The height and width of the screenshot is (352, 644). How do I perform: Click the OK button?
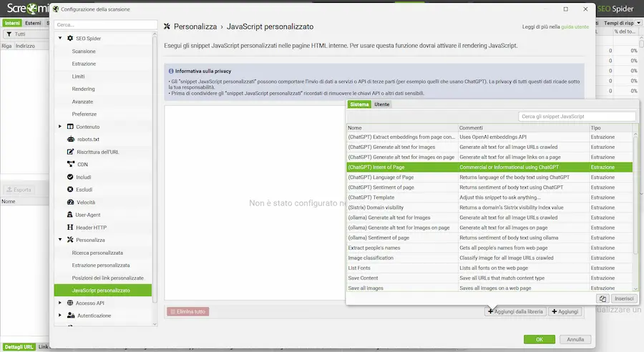coord(540,339)
